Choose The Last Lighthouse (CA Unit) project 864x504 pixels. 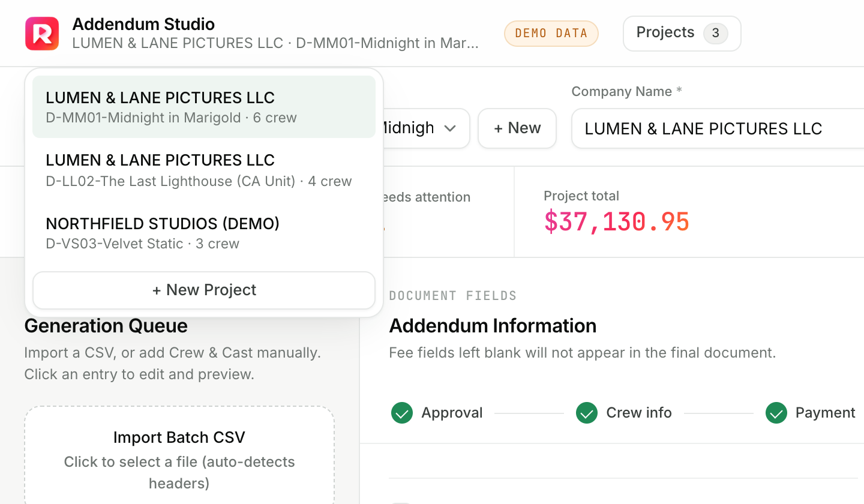(x=204, y=170)
